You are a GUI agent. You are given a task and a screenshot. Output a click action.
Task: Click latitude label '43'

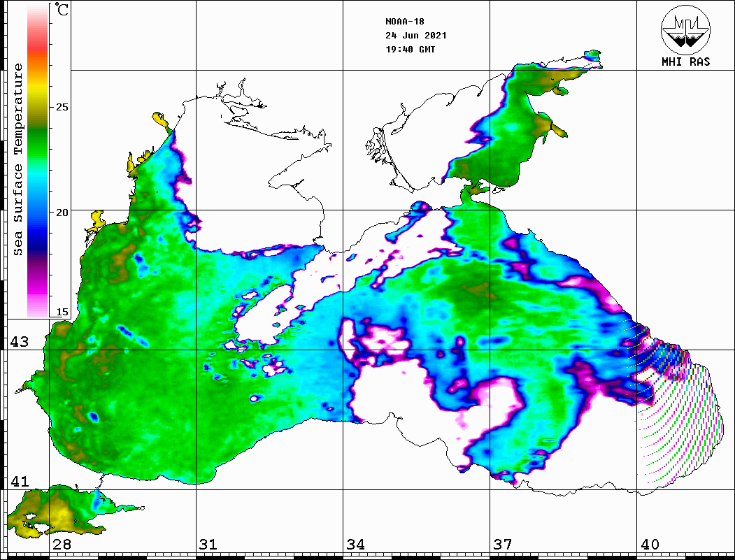pyautogui.click(x=20, y=342)
